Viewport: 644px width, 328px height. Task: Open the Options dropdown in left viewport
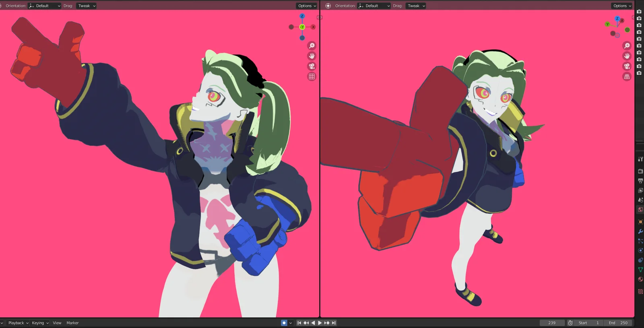(x=307, y=6)
